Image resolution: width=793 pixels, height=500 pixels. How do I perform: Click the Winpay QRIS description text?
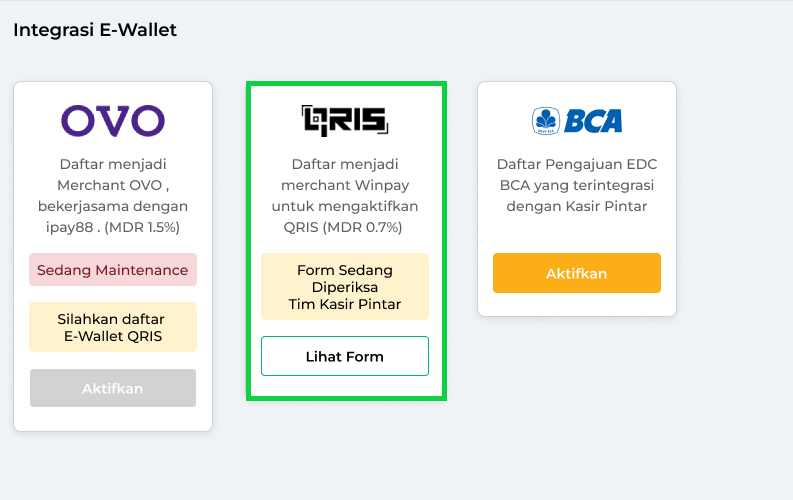[345, 196]
